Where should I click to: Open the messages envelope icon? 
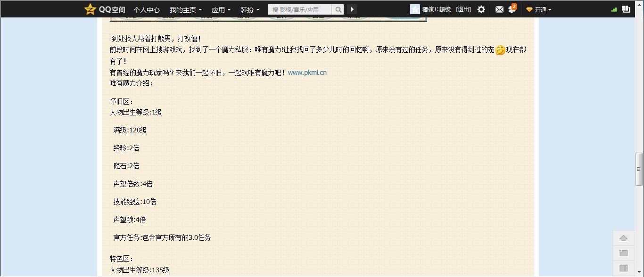pos(499,9)
